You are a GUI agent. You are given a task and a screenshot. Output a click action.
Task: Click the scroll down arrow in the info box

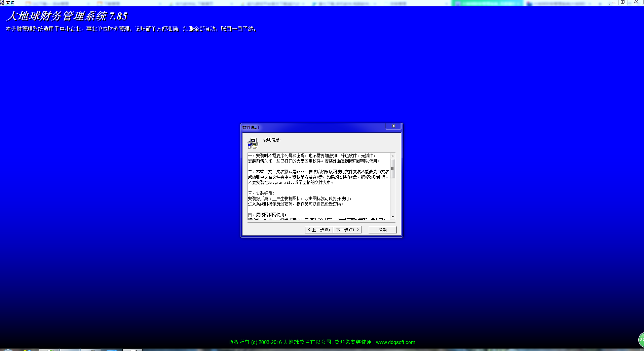(392, 217)
